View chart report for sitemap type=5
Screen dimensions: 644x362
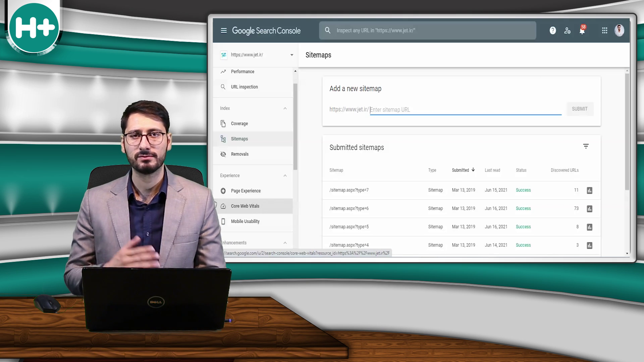pyautogui.click(x=589, y=227)
